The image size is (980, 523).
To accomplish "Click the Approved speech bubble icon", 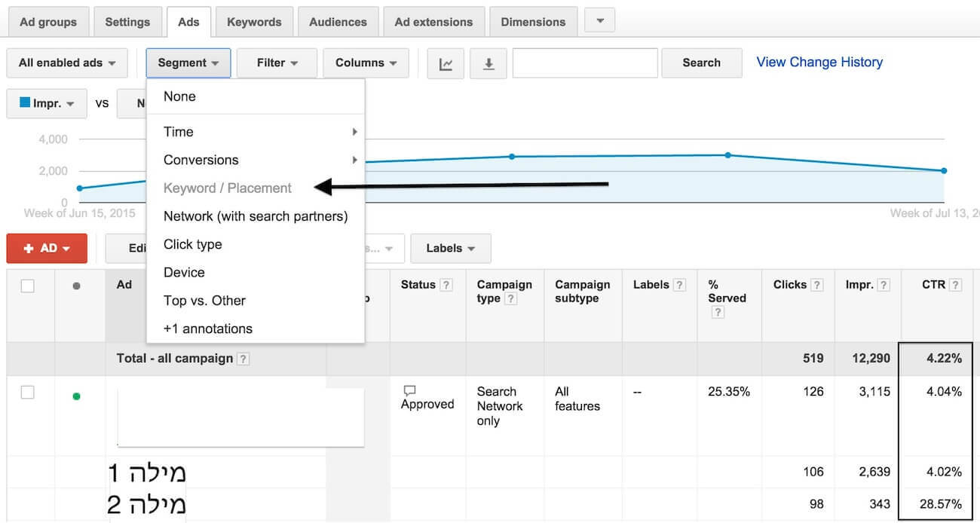I will 410,391.
